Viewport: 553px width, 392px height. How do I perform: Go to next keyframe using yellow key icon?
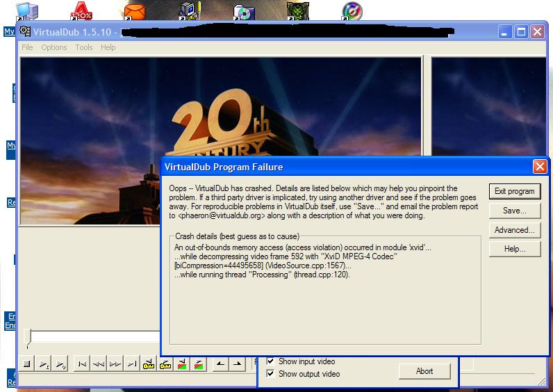165,364
